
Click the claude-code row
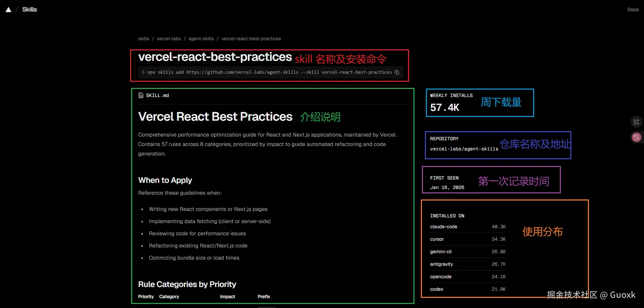(x=468, y=227)
